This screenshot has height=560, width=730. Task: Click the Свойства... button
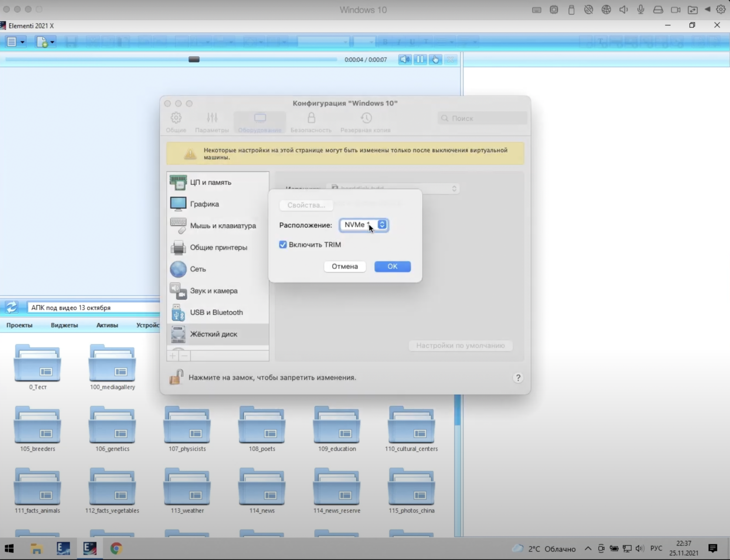pos(306,205)
